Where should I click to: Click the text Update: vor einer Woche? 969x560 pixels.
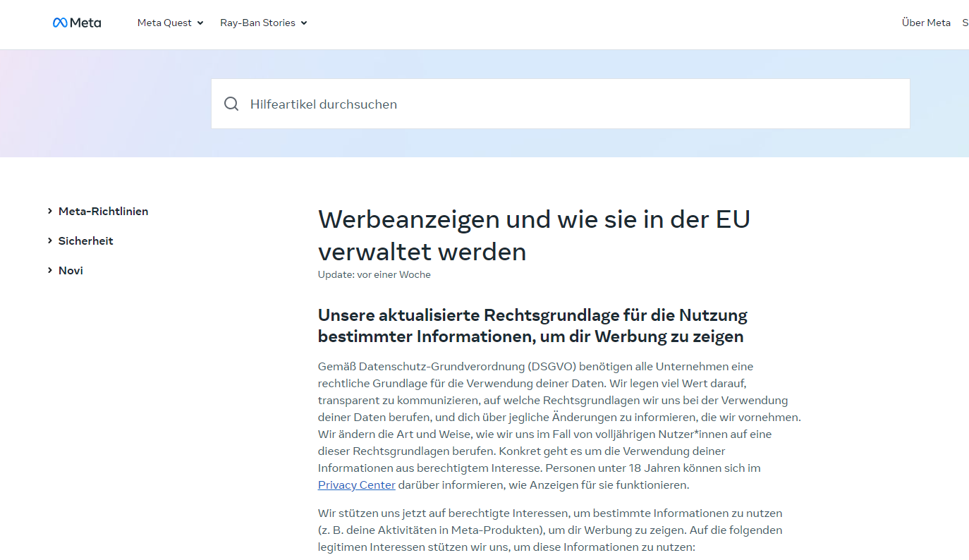pyautogui.click(x=374, y=275)
